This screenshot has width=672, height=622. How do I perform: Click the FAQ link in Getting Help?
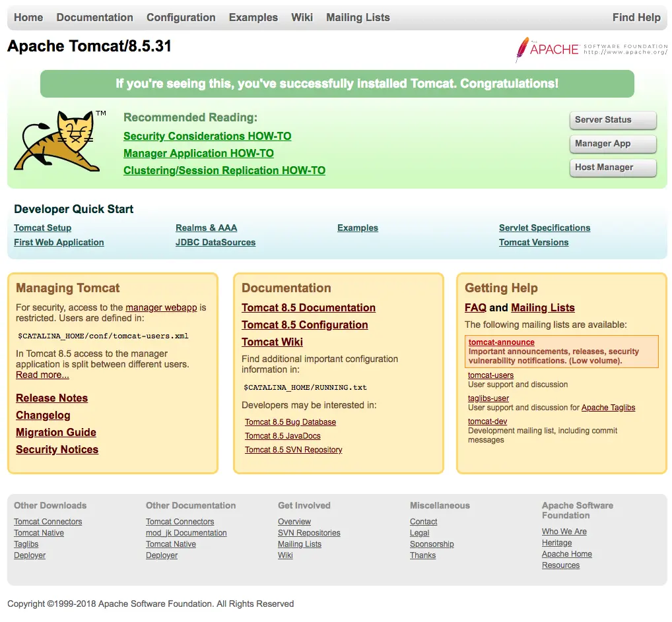475,307
